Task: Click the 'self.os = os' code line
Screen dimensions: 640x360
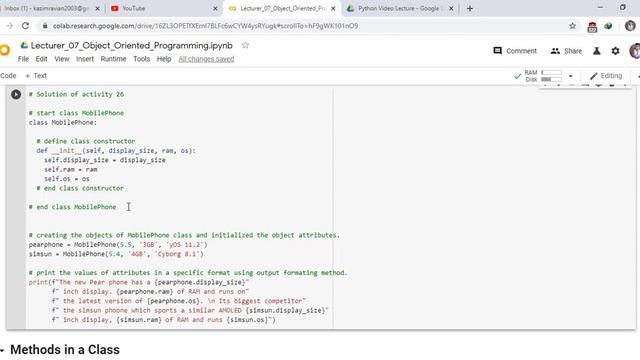Action: [67, 179]
